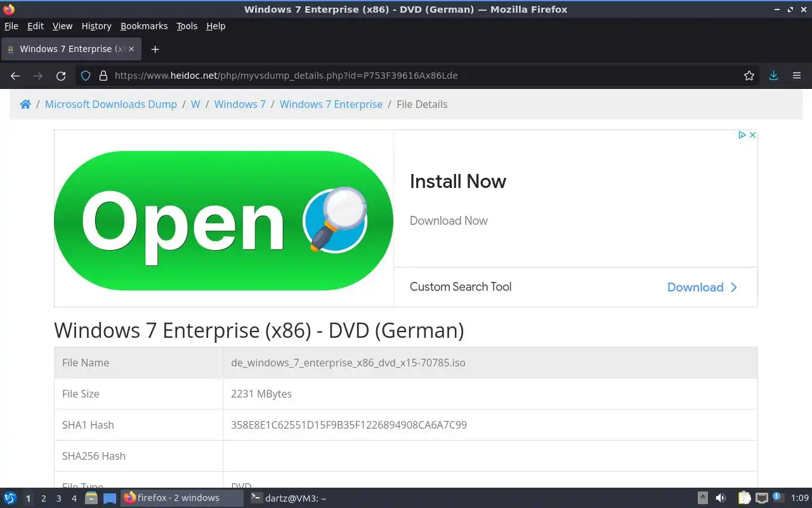Open the file manager taskbar icon
812x508 pixels.
pyautogui.click(x=91, y=498)
